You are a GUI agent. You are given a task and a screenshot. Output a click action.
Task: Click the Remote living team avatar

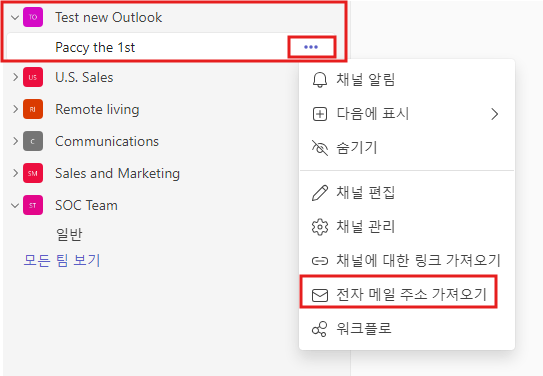(33, 109)
